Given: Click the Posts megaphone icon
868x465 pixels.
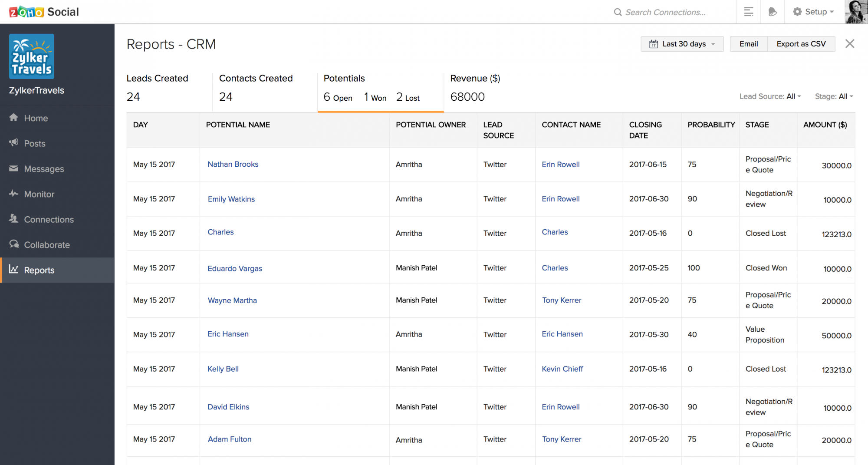Looking at the screenshot, I should [x=14, y=143].
